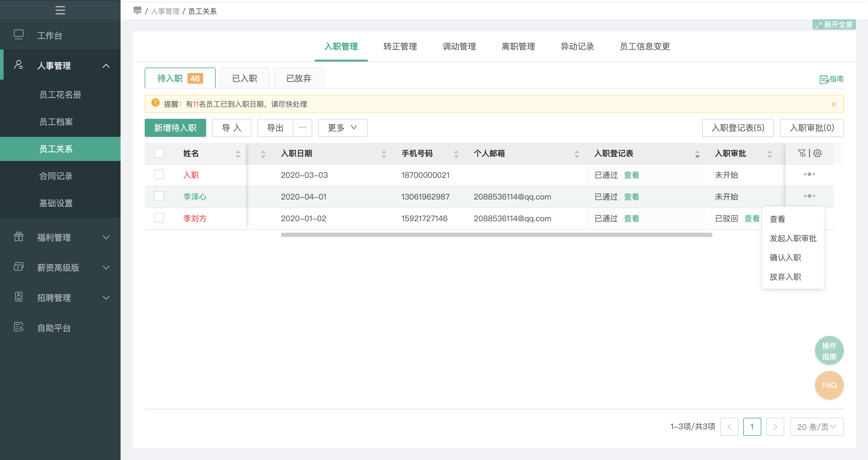Click the 新增待入职 button
Screen dimensions: 868x460
175,128
